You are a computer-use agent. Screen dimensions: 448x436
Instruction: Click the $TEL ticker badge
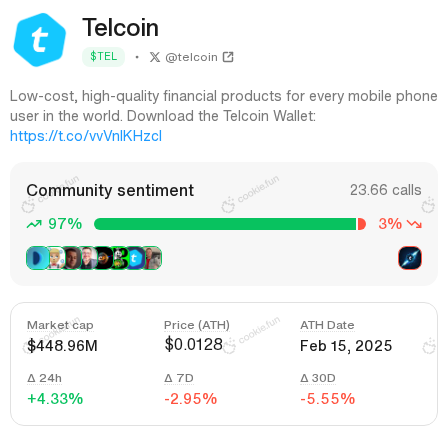point(103,57)
